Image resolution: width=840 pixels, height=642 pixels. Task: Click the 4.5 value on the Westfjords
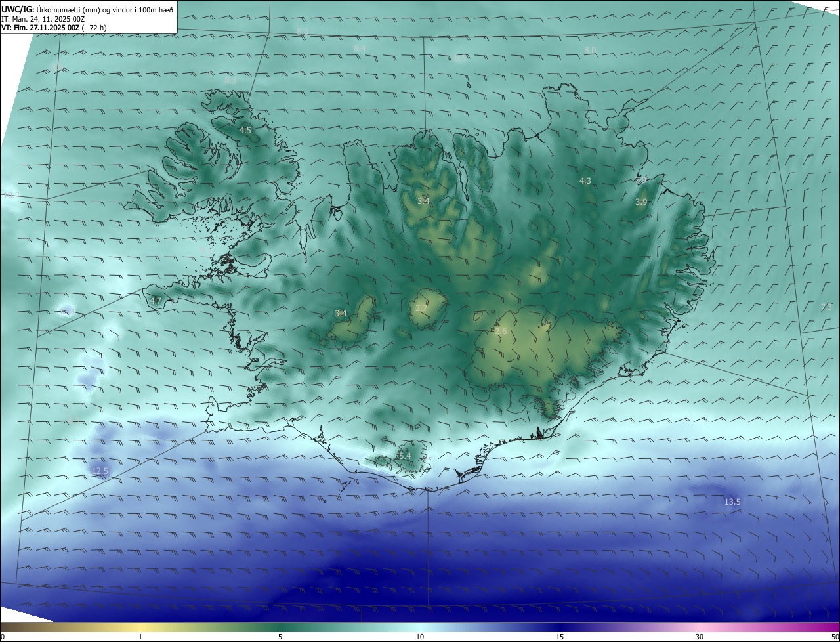245,131
